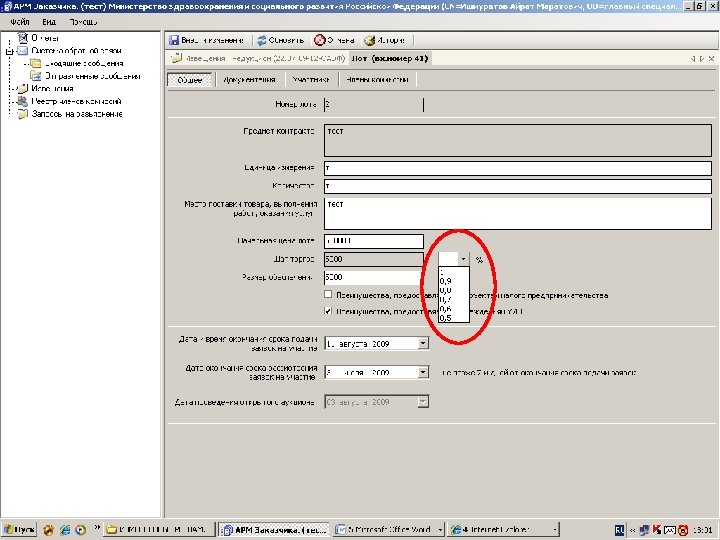Viewport: 720px width, 540px height.
Task: Open the application submission deadline date dropdown
Action: point(423,343)
